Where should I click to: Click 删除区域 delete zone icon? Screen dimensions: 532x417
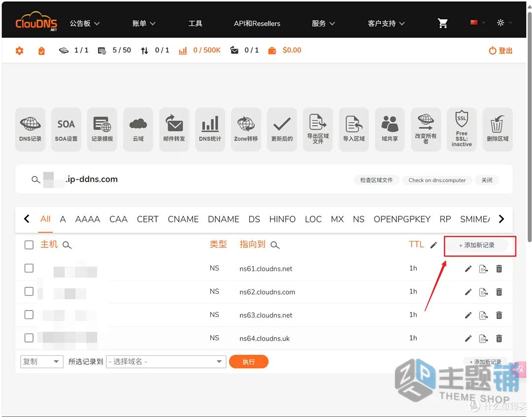pos(498,129)
